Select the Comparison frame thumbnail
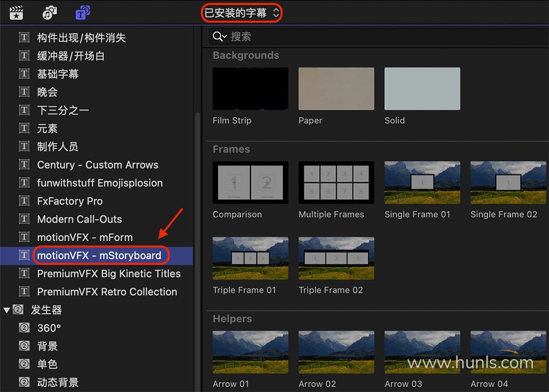The image size is (549, 392). [x=250, y=183]
